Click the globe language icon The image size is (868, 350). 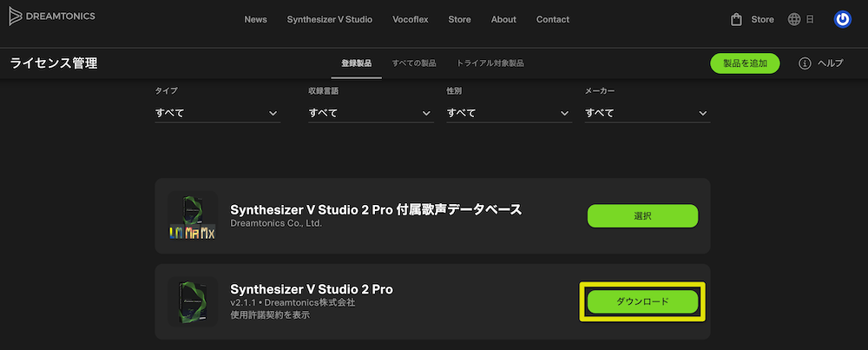pyautogui.click(x=794, y=19)
